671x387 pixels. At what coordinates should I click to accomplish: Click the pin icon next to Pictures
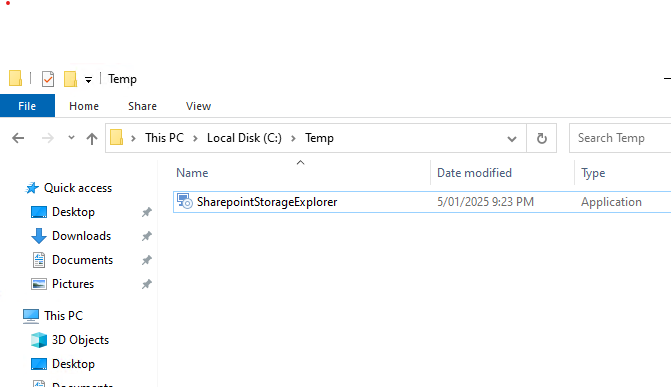[147, 284]
